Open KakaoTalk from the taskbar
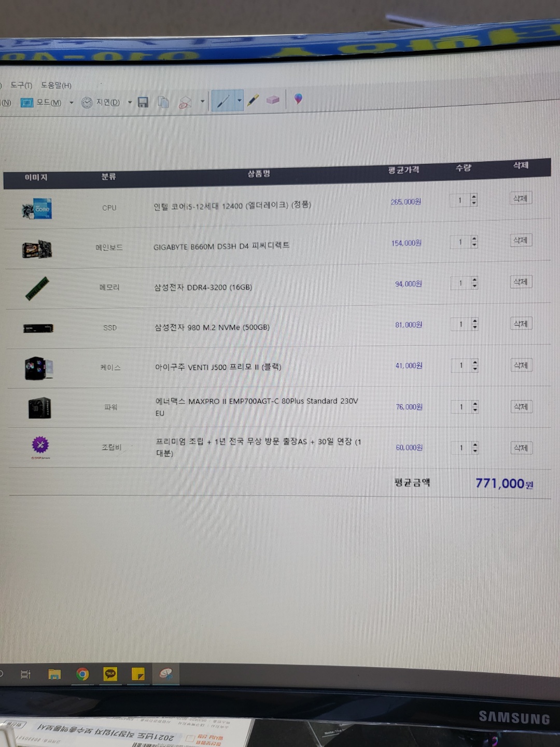560x747 pixels. 110,674
